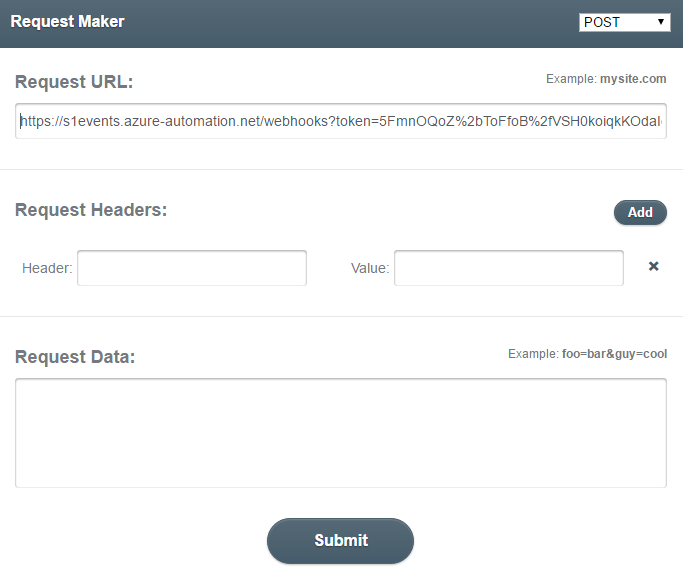This screenshot has height=575, width=683.
Task: Click the 'Example:' label above Request Data
Action: pos(533,354)
